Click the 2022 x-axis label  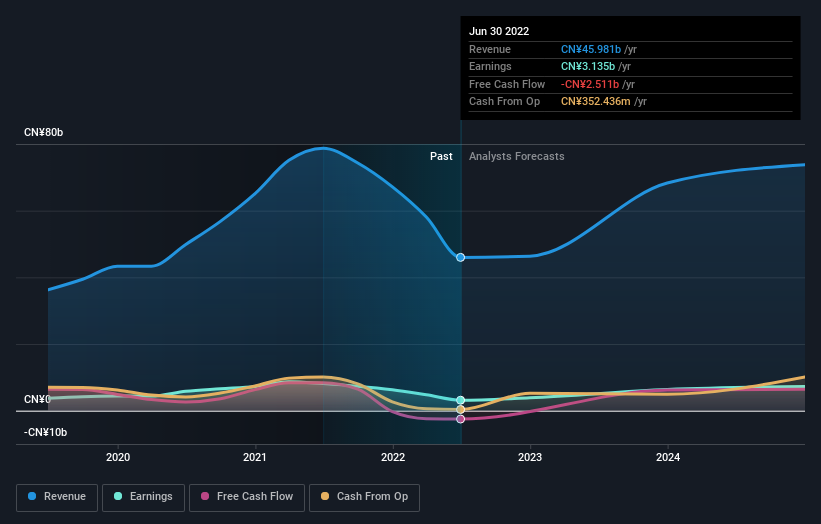pos(393,457)
